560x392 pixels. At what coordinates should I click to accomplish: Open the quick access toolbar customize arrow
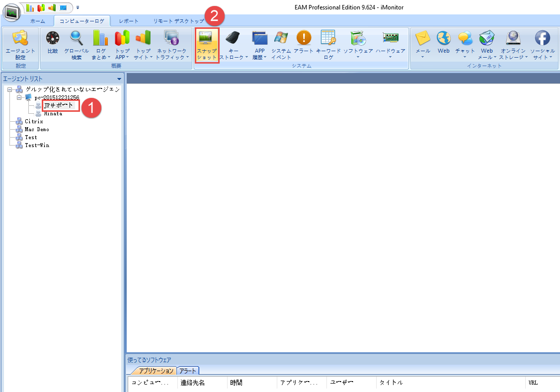[78, 7]
